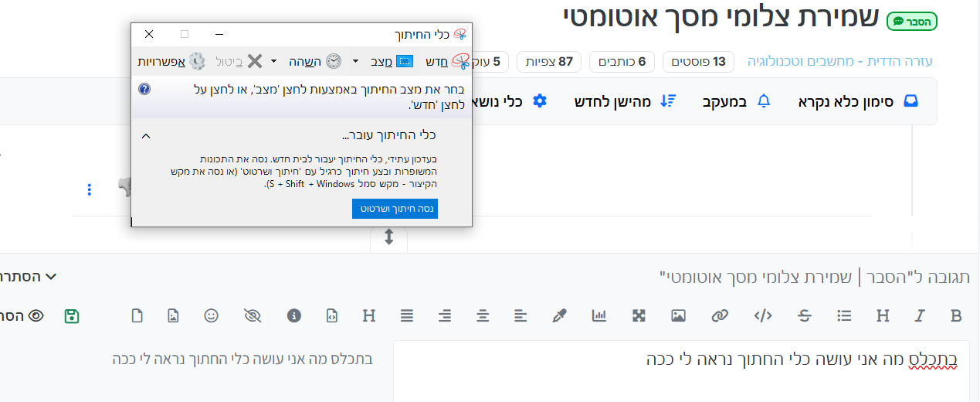This screenshot has width=980, height=402.
Task: Collapse the Snipping Tool moving notice
Action: pyautogui.click(x=146, y=136)
